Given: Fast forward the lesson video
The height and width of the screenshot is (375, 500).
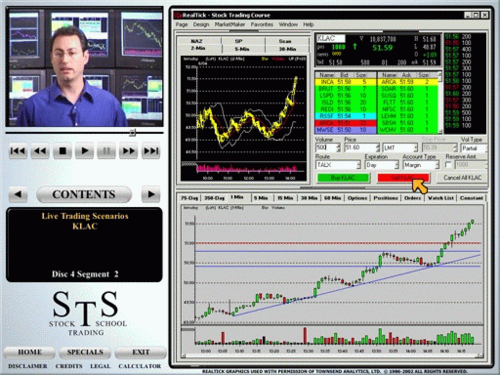Looking at the screenshot, I should point(129,151).
